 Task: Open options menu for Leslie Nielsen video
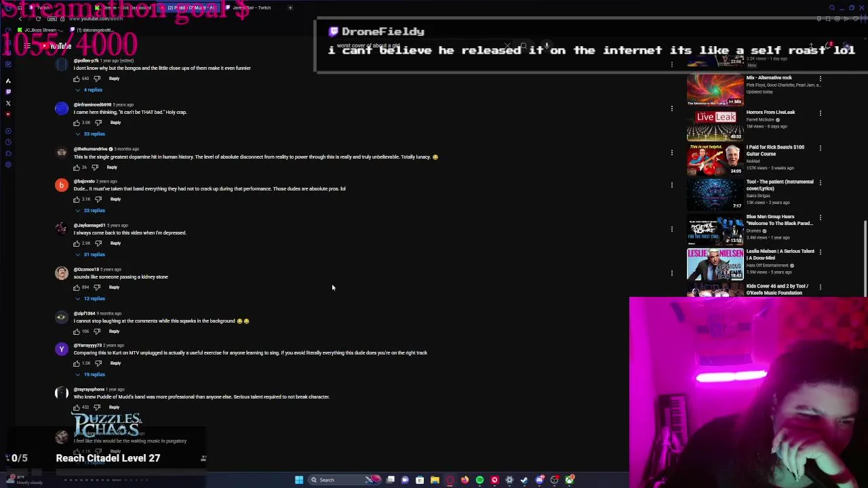pyautogui.click(x=821, y=252)
